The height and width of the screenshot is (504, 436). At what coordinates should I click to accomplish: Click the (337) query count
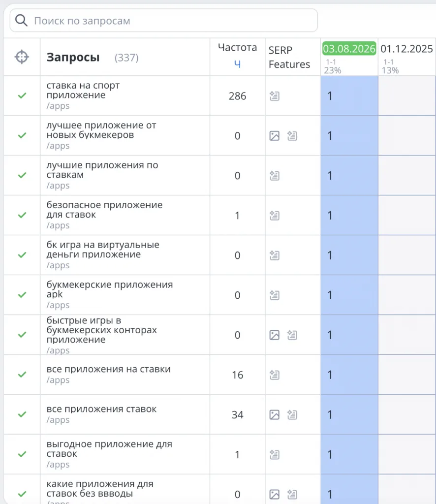[x=126, y=58]
